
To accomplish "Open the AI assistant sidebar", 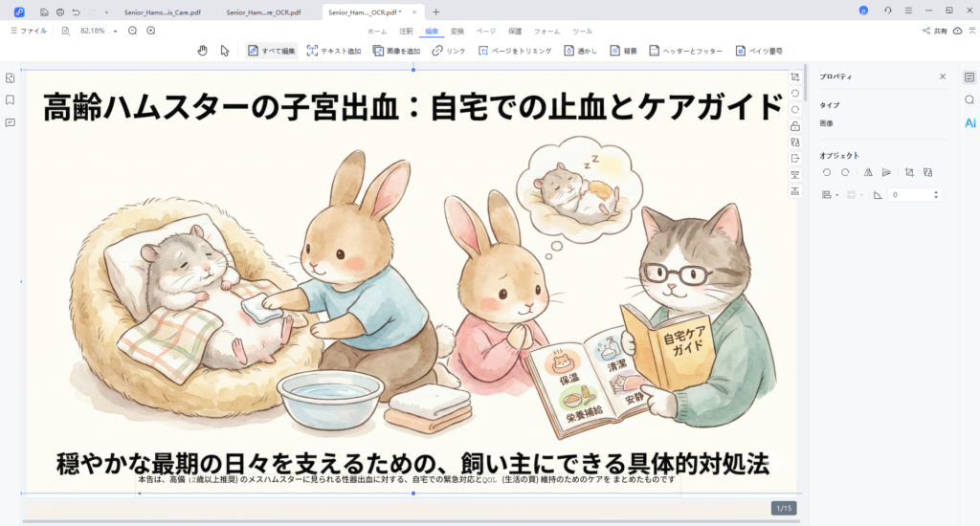I will click(x=969, y=123).
